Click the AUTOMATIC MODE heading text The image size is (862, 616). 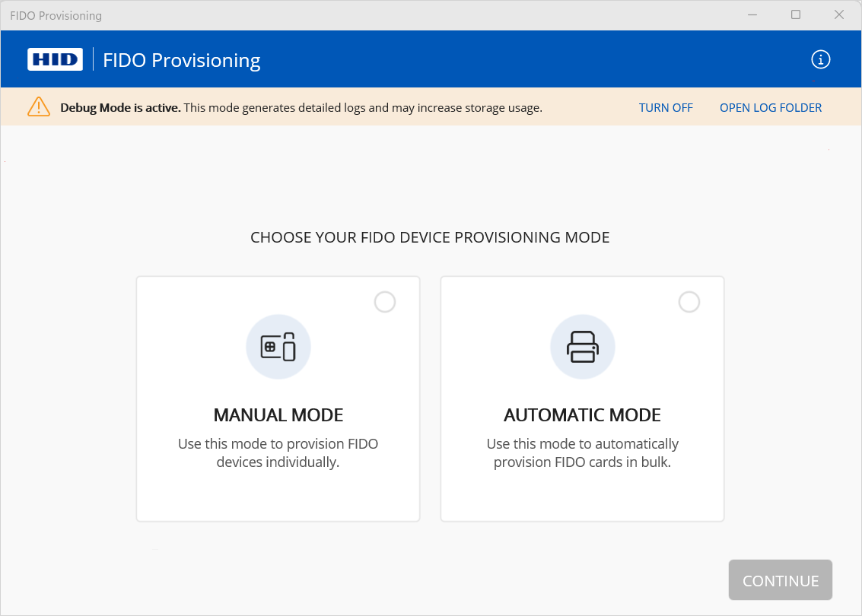[582, 415]
